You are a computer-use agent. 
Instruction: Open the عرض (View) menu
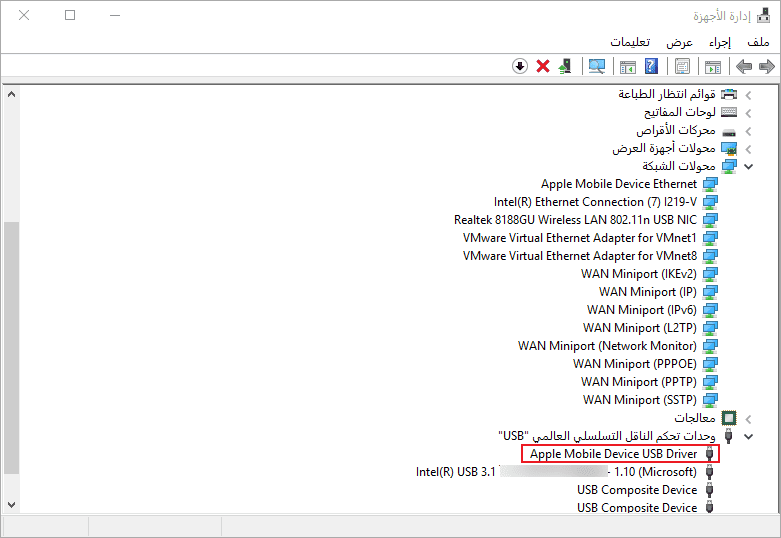[679, 42]
